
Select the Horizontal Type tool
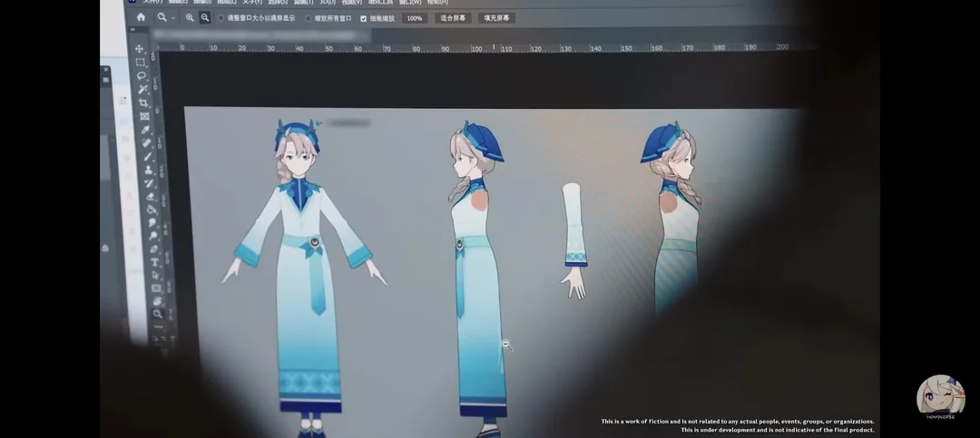click(x=155, y=262)
